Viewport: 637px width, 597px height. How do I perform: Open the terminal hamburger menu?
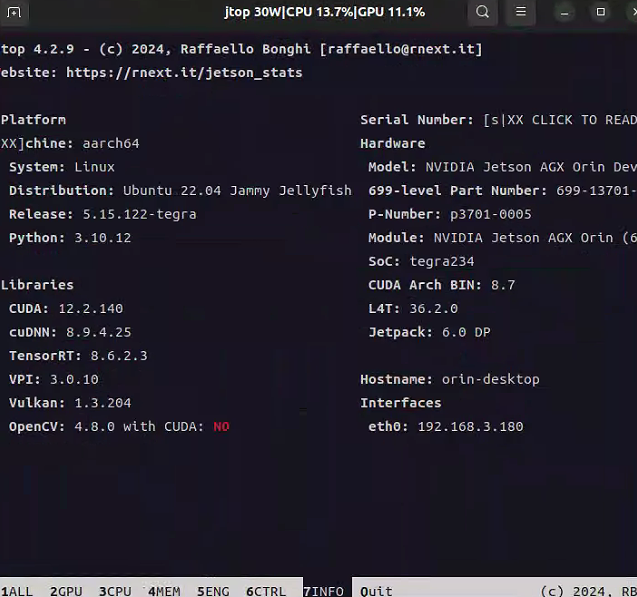(x=521, y=12)
